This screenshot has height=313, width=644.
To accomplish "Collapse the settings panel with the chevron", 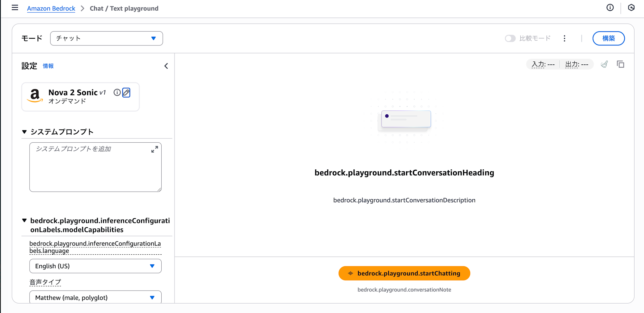I will click(166, 66).
